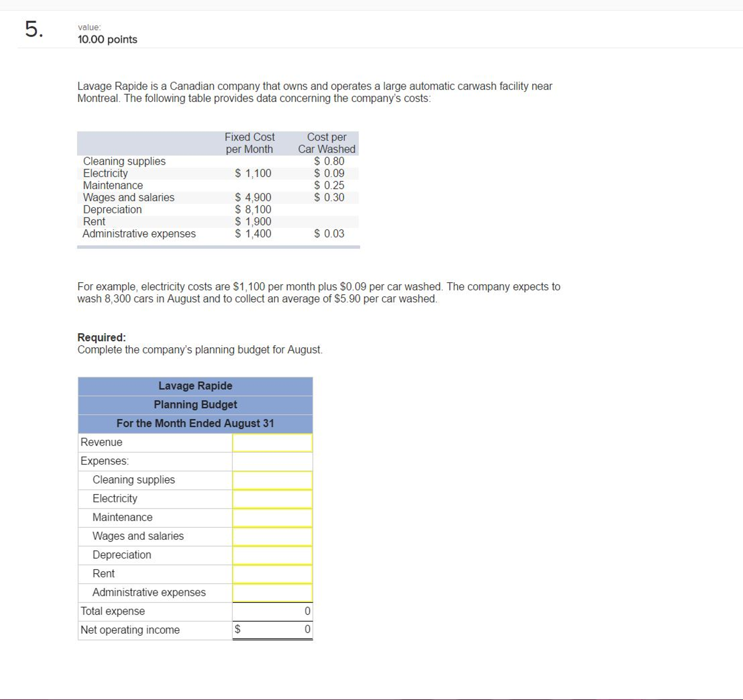The width and height of the screenshot is (743, 700).
Task: Select the Wages and salaries input cell
Action: (x=272, y=536)
